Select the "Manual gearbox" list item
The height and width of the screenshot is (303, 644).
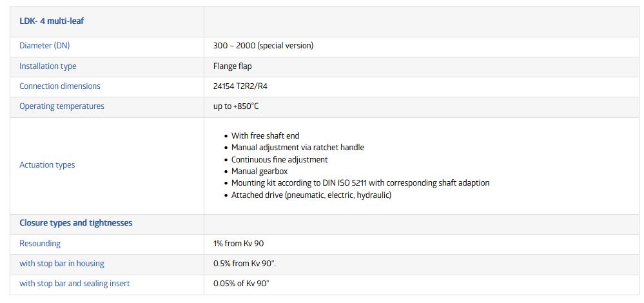click(259, 171)
